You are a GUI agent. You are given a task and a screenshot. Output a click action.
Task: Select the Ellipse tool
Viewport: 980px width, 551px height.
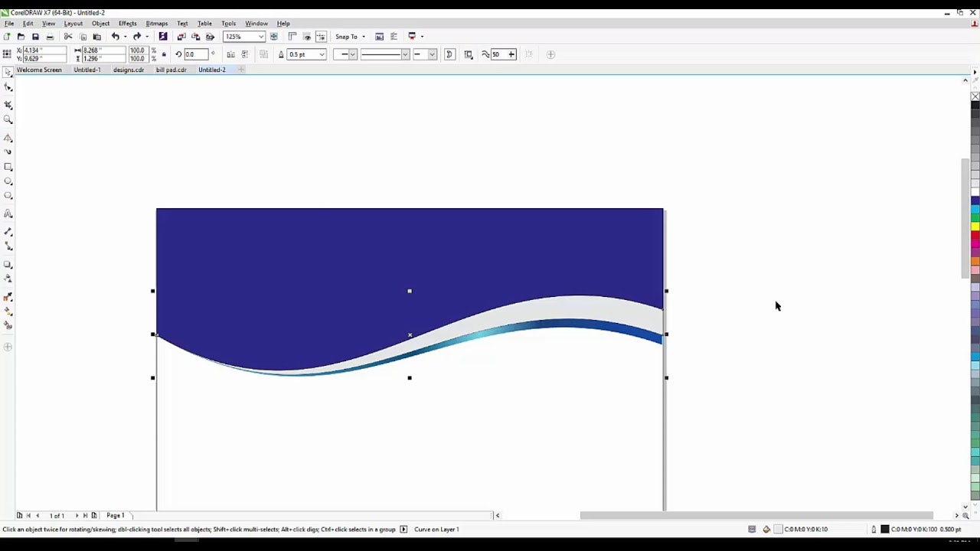click(8, 181)
